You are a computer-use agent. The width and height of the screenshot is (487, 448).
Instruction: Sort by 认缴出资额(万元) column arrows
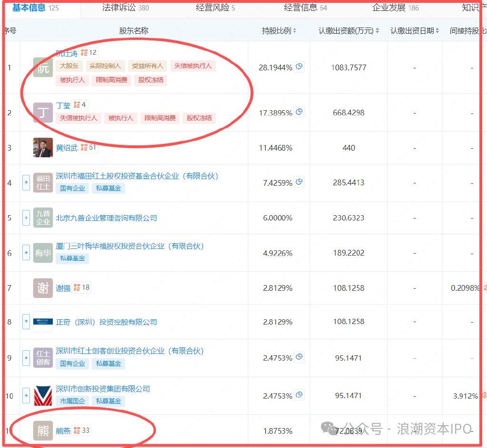pos(377,31)
